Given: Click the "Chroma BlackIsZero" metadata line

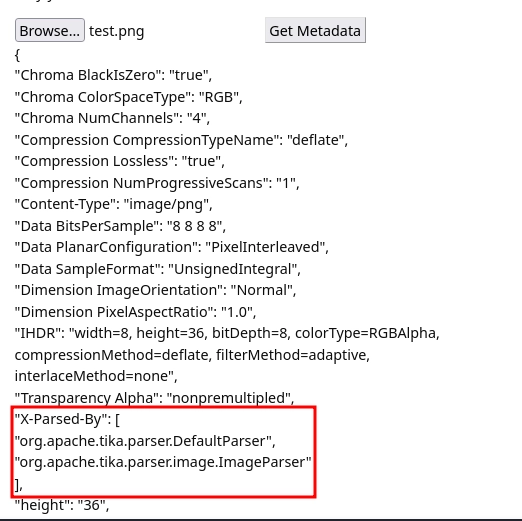Looking at the screenshot, I should [x=113, y=75].
